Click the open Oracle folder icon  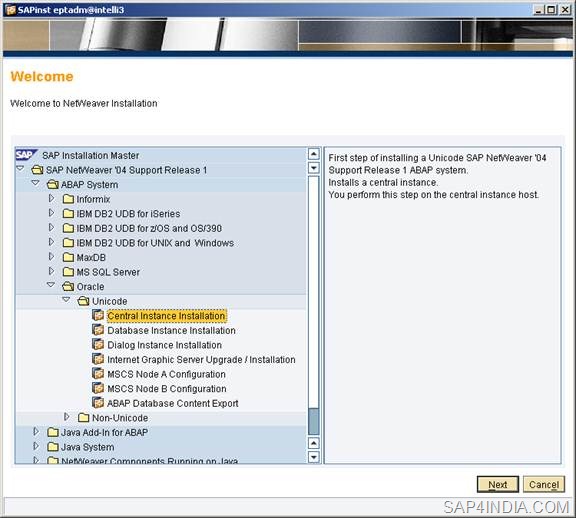68,287
